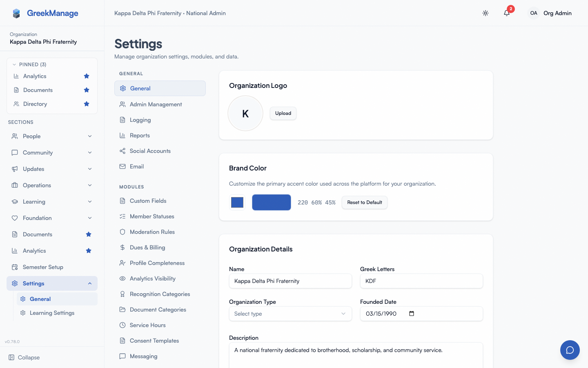The height and width of the screenshot is (368, 588).
Task: Go to Admin Management settings
Action: (160, 104)
